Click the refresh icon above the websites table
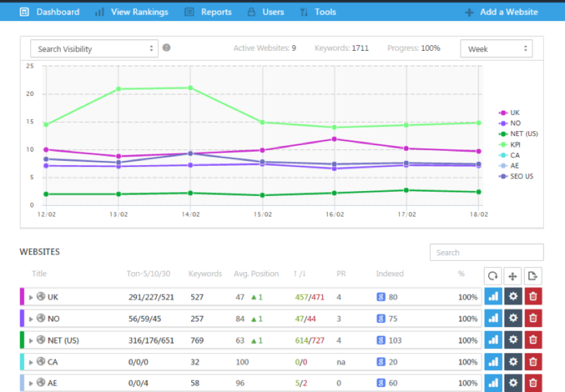 pyautogui.click(x=493, y=276)
